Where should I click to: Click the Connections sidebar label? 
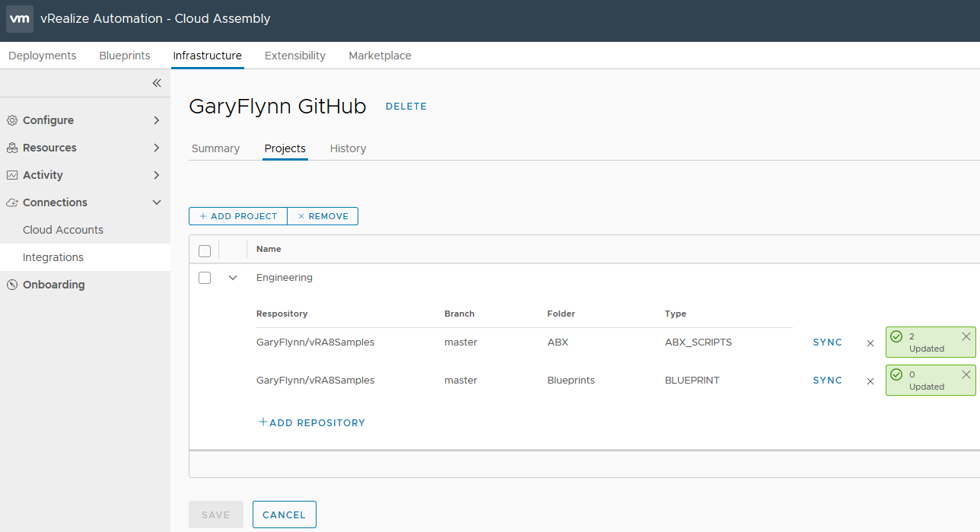(55, 202)
